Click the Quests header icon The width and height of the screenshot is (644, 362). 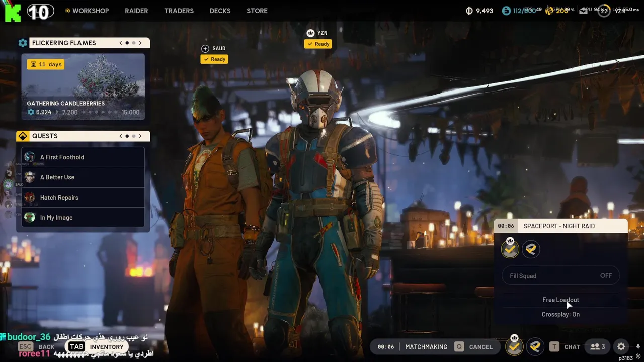click(23, 136)
